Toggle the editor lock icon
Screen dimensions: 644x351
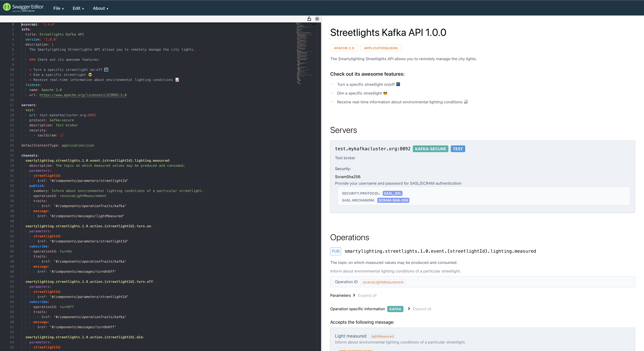point(309,19)
